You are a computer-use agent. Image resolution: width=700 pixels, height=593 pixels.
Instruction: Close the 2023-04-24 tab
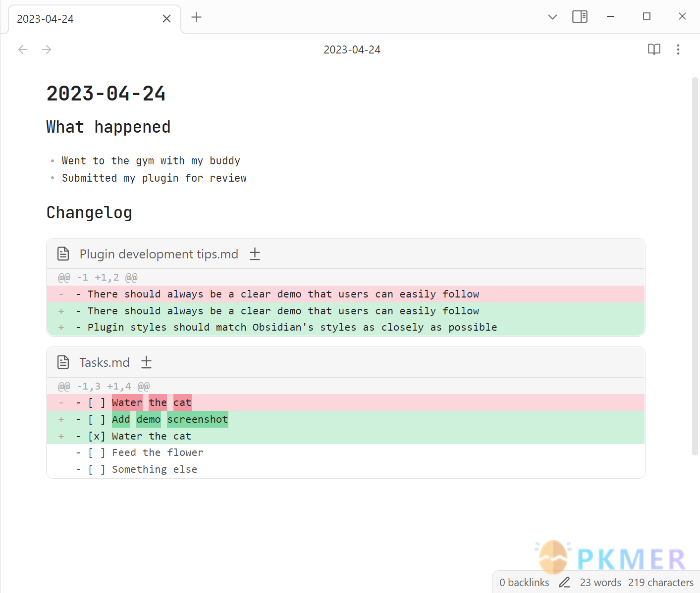pyautogui.click(x=166, y=19)
